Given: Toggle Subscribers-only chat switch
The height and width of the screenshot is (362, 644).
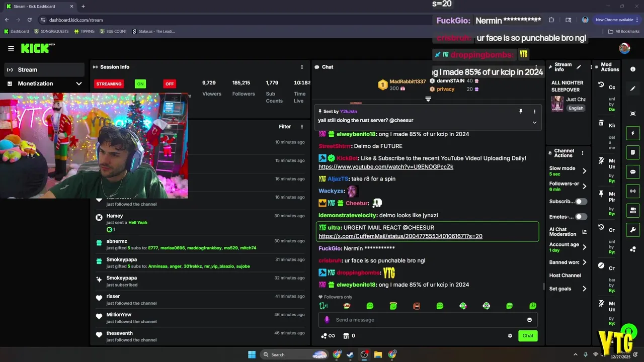Looking at the screenshot, I should click(581, 202).
